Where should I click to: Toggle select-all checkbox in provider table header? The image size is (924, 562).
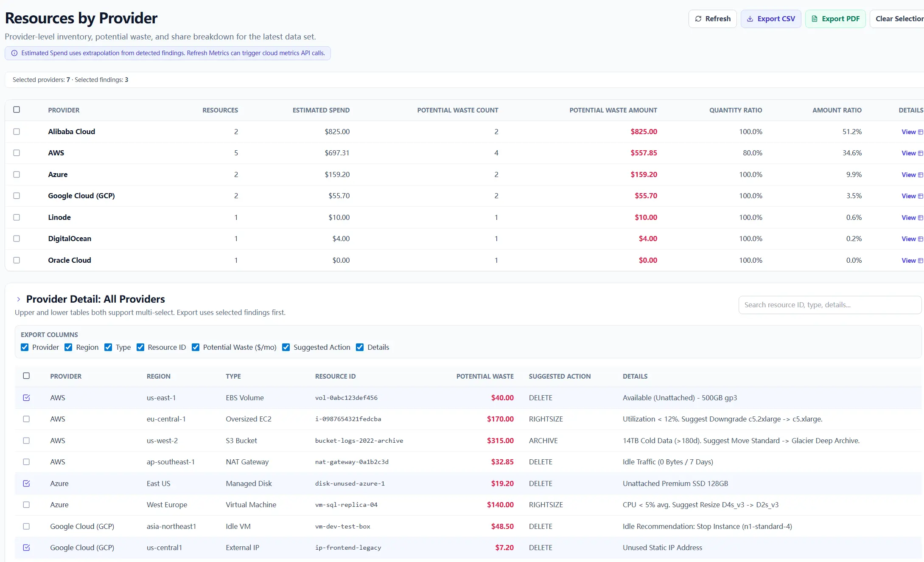click(x=17, y=110)
